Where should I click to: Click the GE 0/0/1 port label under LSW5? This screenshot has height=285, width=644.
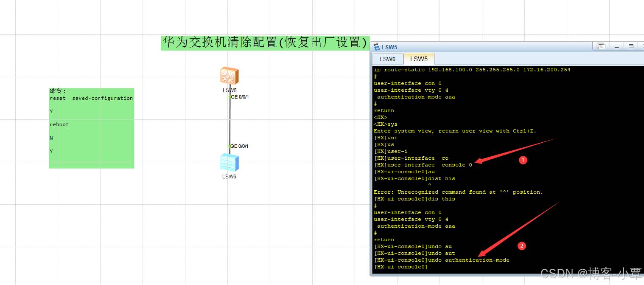point(240,97)
